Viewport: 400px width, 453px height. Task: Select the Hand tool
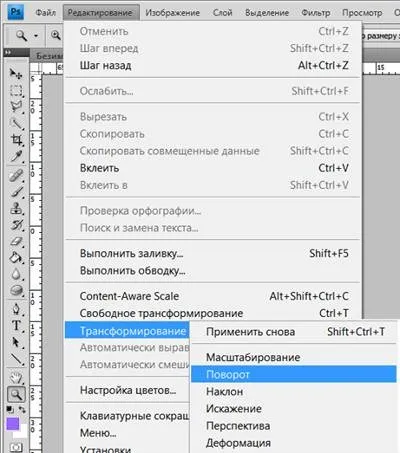pyautogui.click(x=16, y=378)
